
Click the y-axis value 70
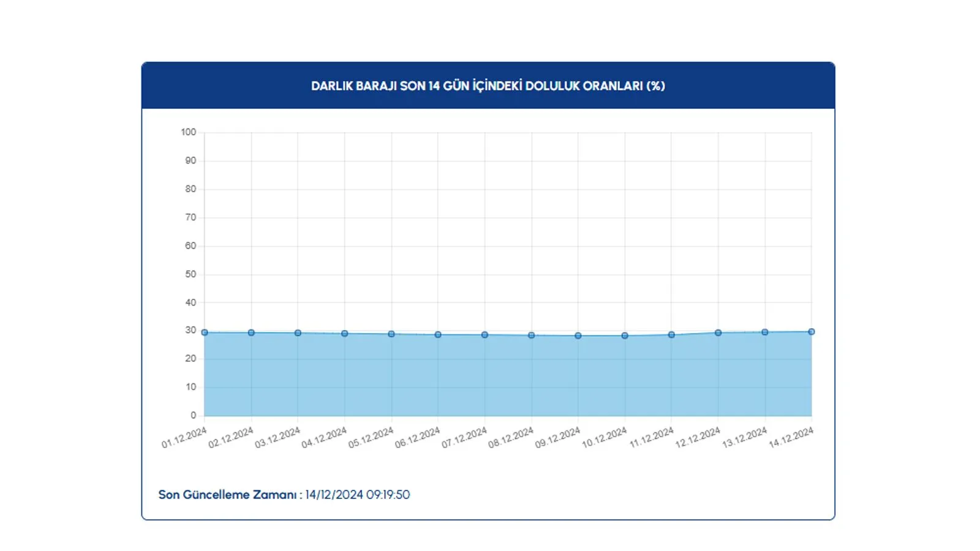(x=191, y=217)
